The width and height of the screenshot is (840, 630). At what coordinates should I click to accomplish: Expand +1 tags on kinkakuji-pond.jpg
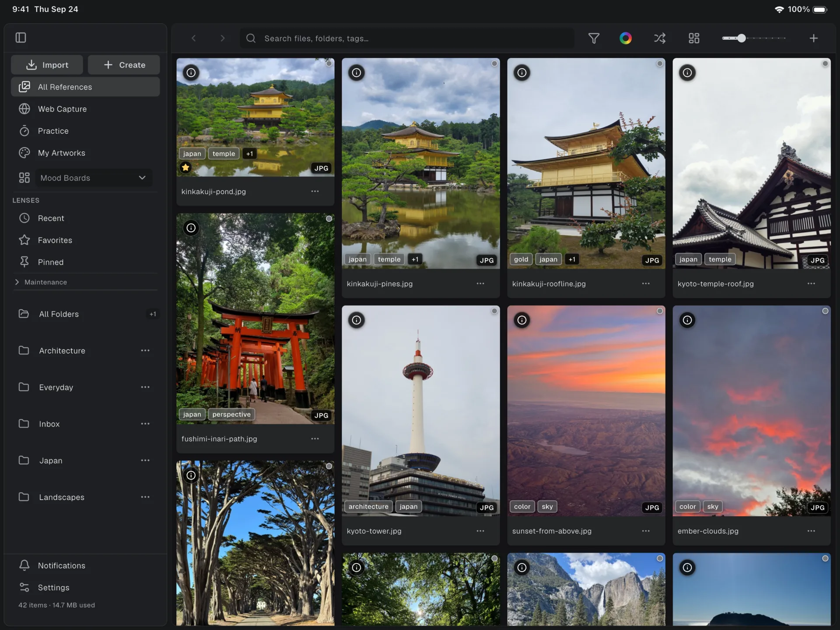point(249,154)
